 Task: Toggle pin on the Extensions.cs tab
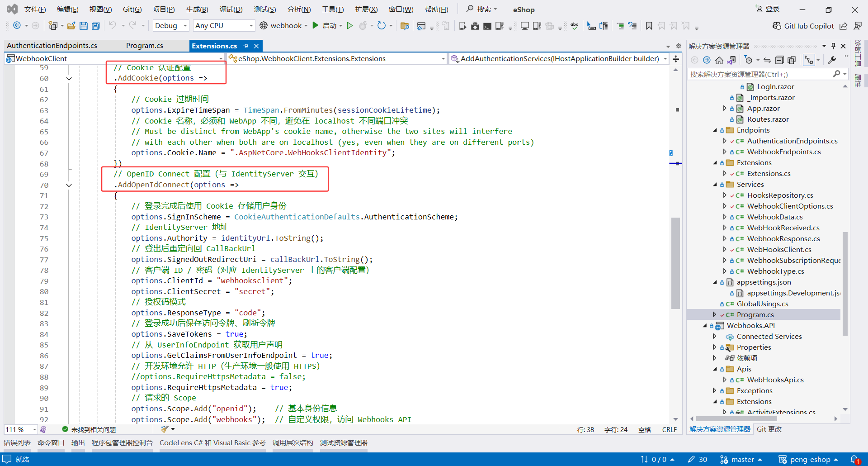tap(245, 46)
